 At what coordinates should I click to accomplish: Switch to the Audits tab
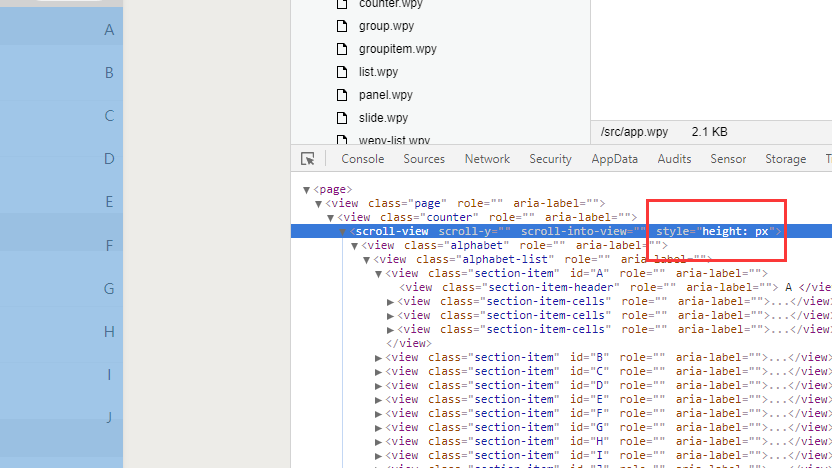click(x=674, y=159)
